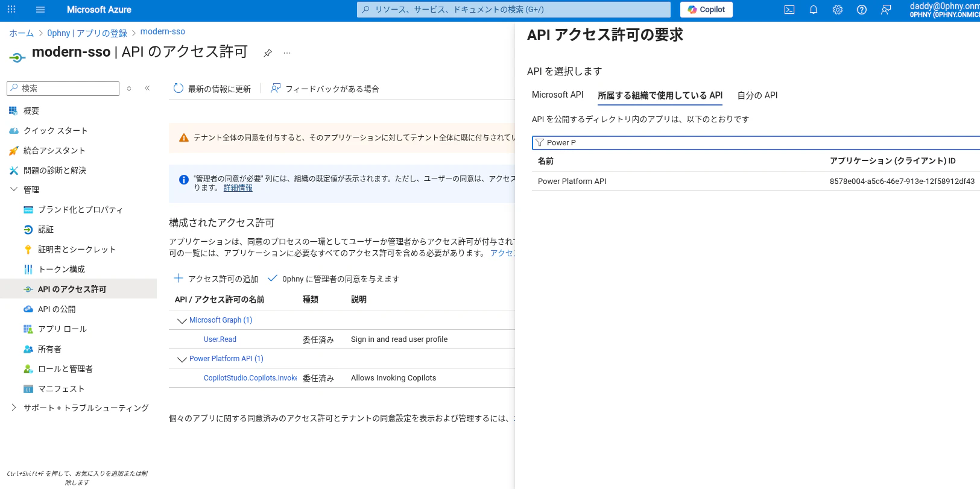Open the User.Read permission link
980x489 pixels.
(x=220, y=339)
